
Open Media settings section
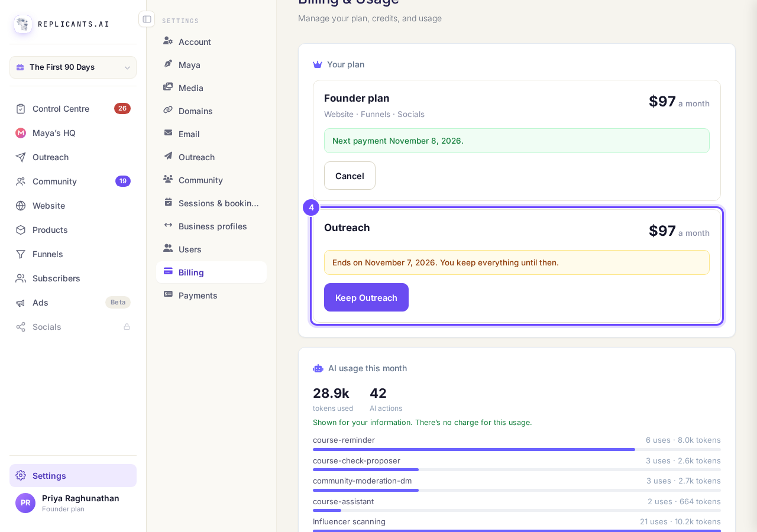pos(212,88)
